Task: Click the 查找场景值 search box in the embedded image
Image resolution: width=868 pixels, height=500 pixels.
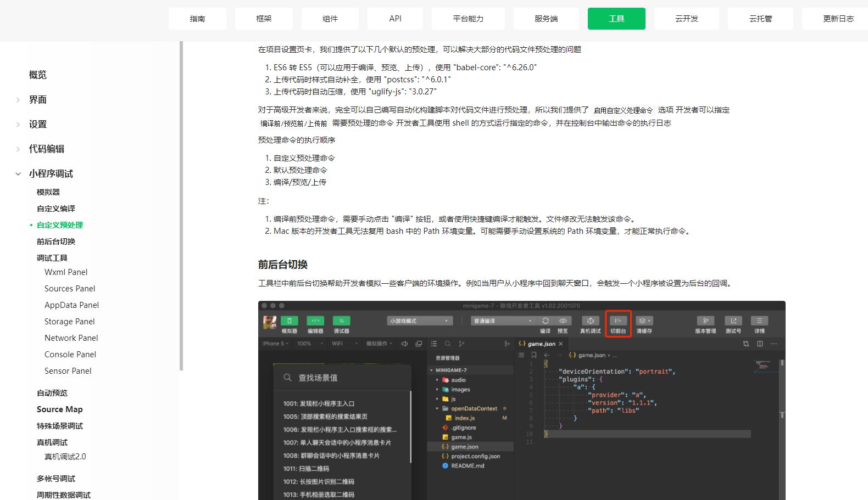Action: pos(342,378)
